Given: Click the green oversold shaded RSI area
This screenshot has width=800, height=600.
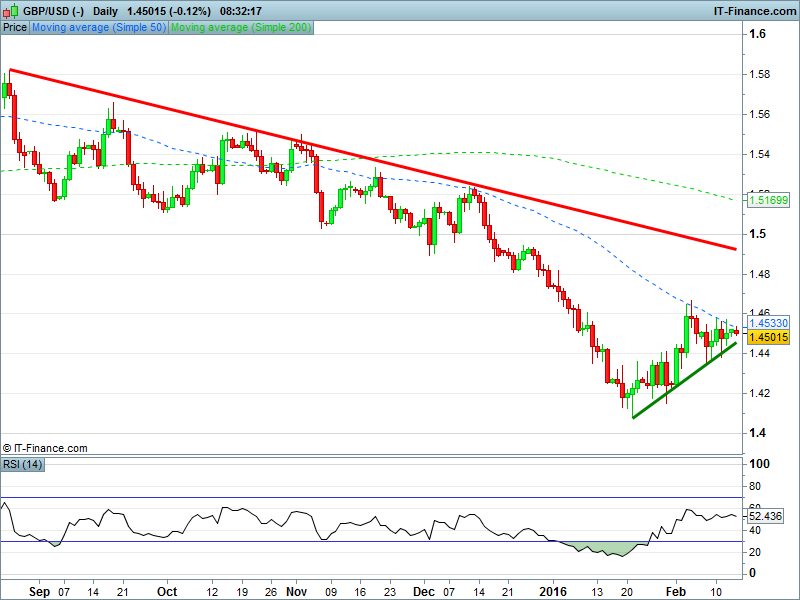Looking at the screenshot, I should pos(600,548).
